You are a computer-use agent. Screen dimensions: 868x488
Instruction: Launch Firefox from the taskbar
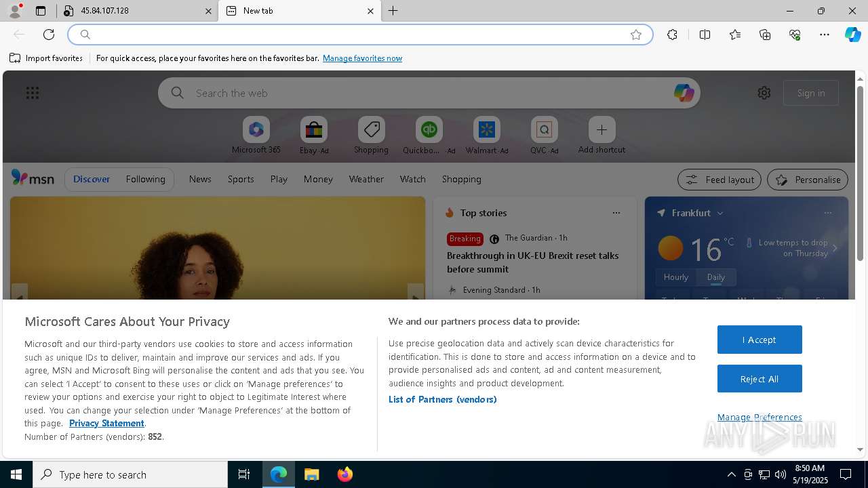click(x=344, y=474)
